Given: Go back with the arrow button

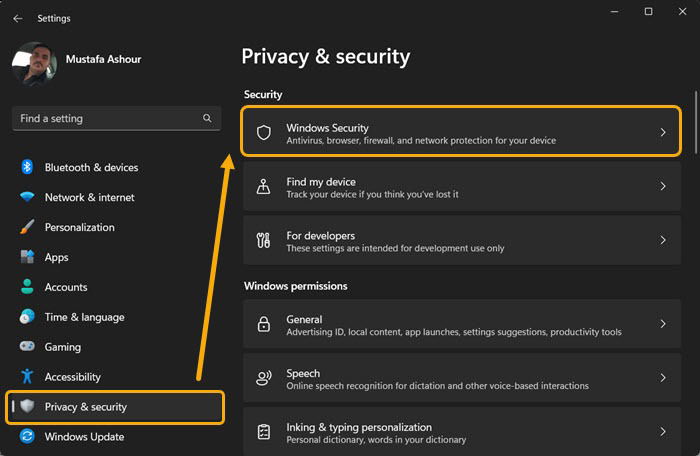Looking at the screenshot, I should coord(18,18).
